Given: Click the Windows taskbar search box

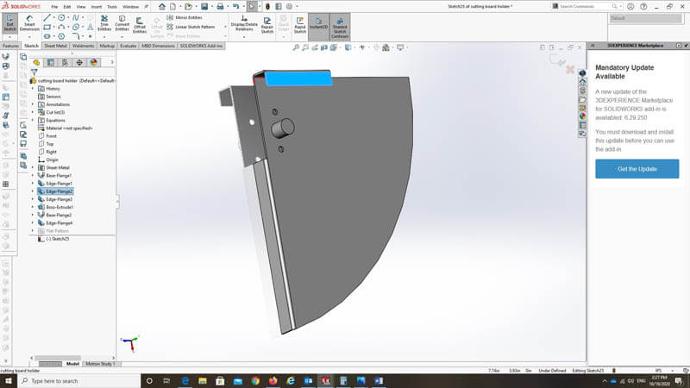Looking at the screenshot, I should [79, 381].
